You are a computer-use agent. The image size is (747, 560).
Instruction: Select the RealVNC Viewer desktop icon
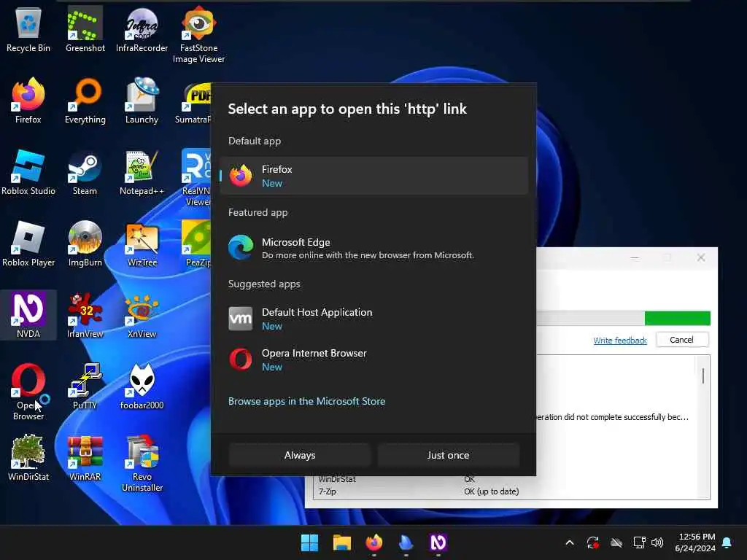pos(196,178)
